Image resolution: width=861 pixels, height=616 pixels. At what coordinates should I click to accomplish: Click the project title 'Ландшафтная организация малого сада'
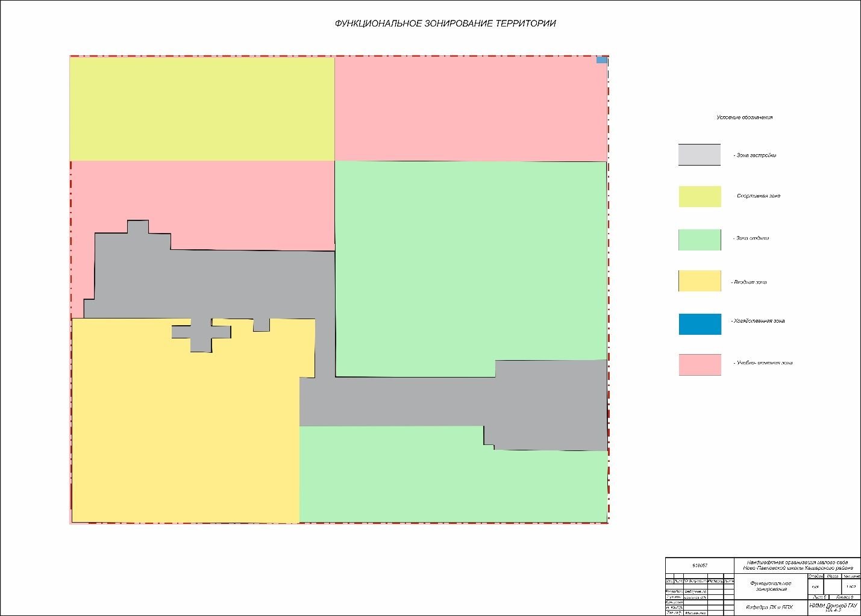click(x=797, y=562)
